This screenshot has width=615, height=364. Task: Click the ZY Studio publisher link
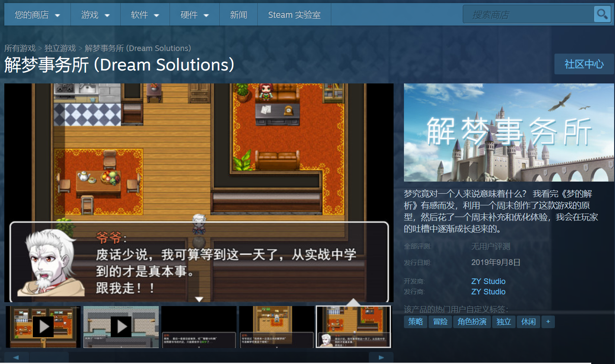[x=488, y=292]
